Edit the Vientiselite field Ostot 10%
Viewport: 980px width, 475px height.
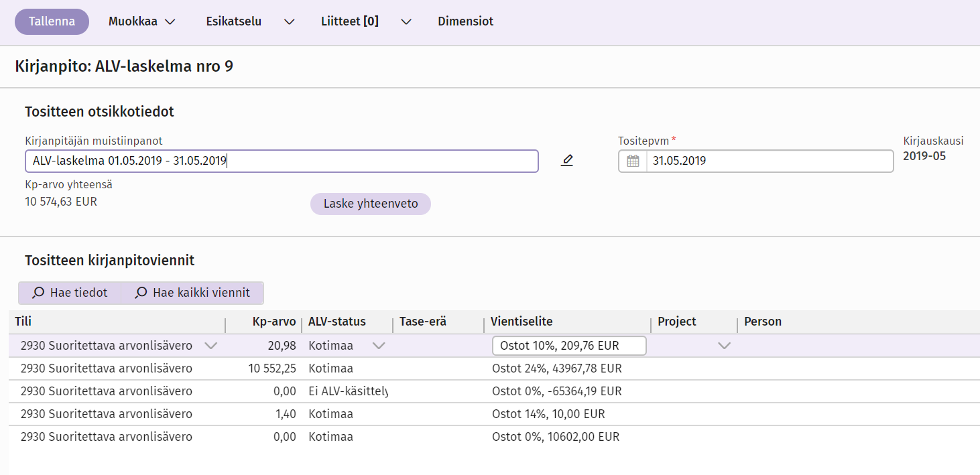[568, 346]
